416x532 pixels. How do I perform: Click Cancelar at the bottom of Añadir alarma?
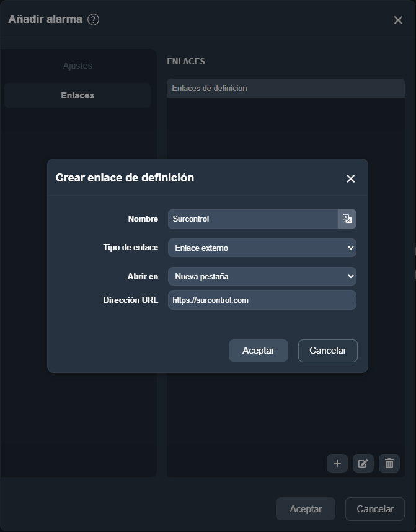tap(375, 509)
